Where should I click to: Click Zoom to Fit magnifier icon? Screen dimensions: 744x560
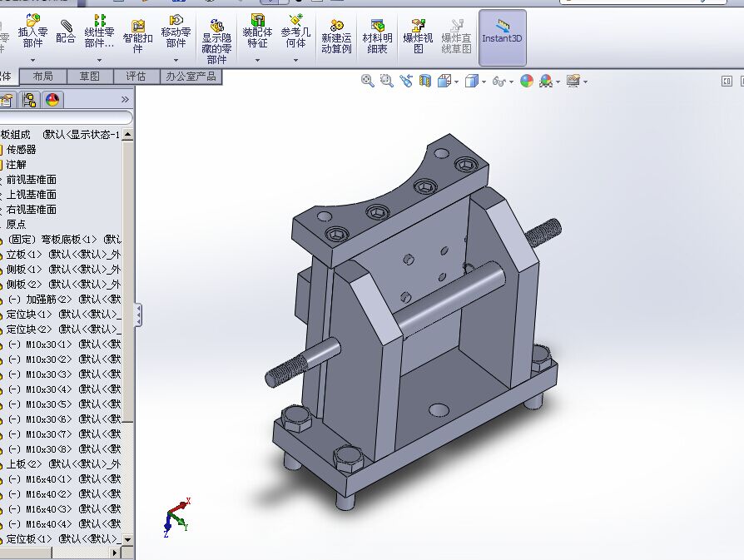[367, 81]
